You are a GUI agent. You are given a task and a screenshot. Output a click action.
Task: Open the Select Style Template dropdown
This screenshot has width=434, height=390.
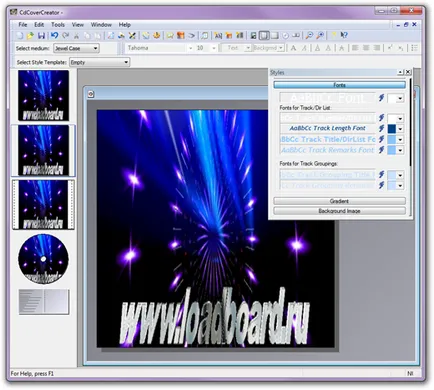click(99, 62)
